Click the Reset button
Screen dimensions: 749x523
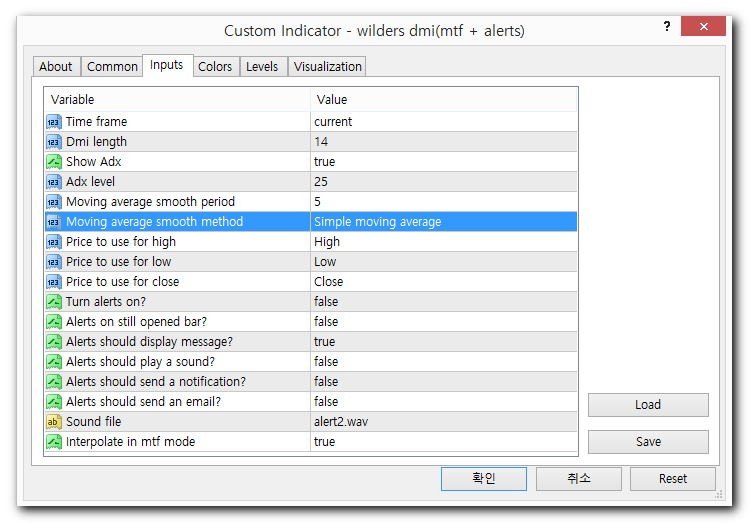tap(672, 479)
